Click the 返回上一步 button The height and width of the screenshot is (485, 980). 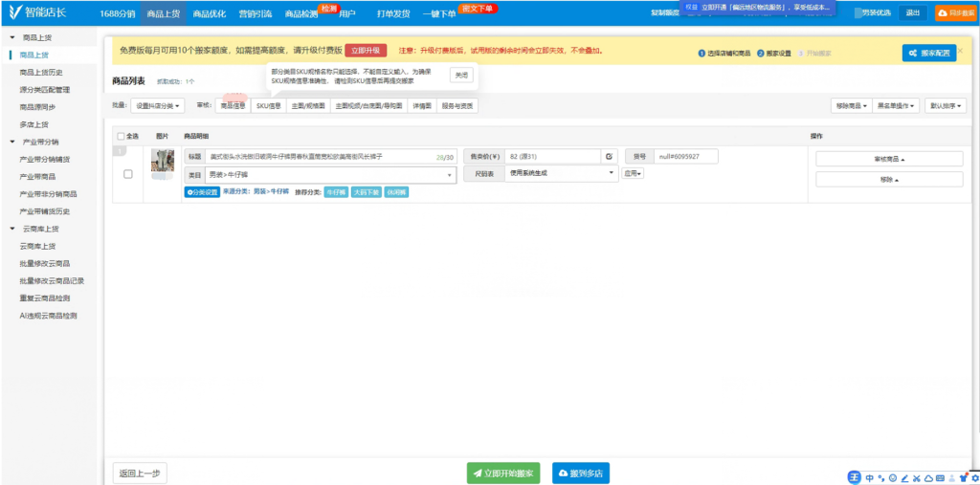140,473
